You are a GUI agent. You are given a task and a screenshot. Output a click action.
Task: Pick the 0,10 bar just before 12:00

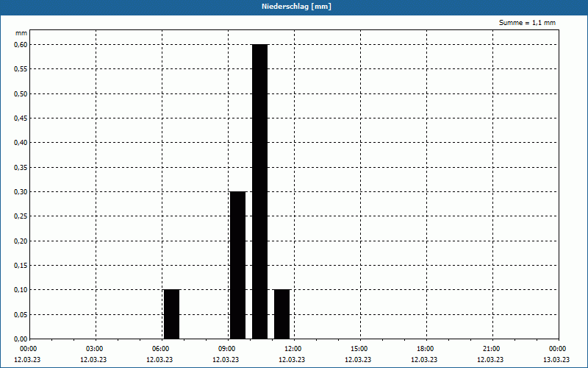(282, 314)
